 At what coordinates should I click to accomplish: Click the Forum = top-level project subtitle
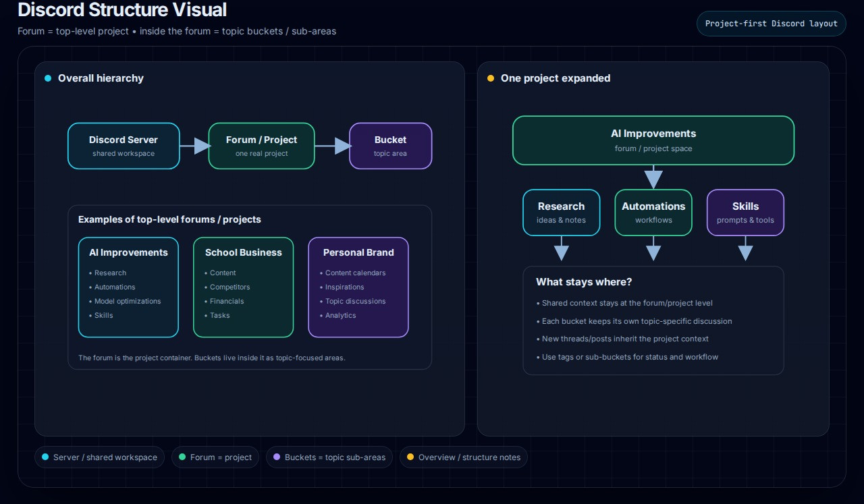point(177,31)
